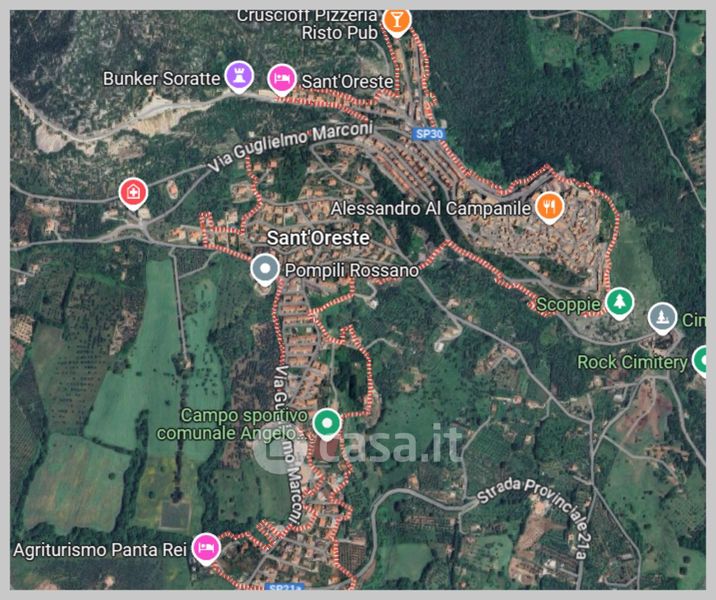
Task: Open the Cruscioff Pizzeria orange cocktail pin
Action: 396,21
